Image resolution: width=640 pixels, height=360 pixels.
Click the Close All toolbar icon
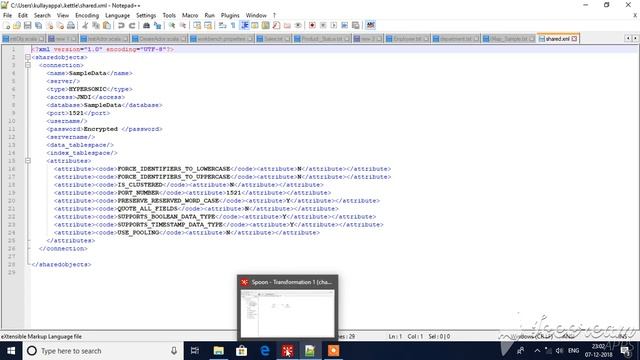[60, 25]
